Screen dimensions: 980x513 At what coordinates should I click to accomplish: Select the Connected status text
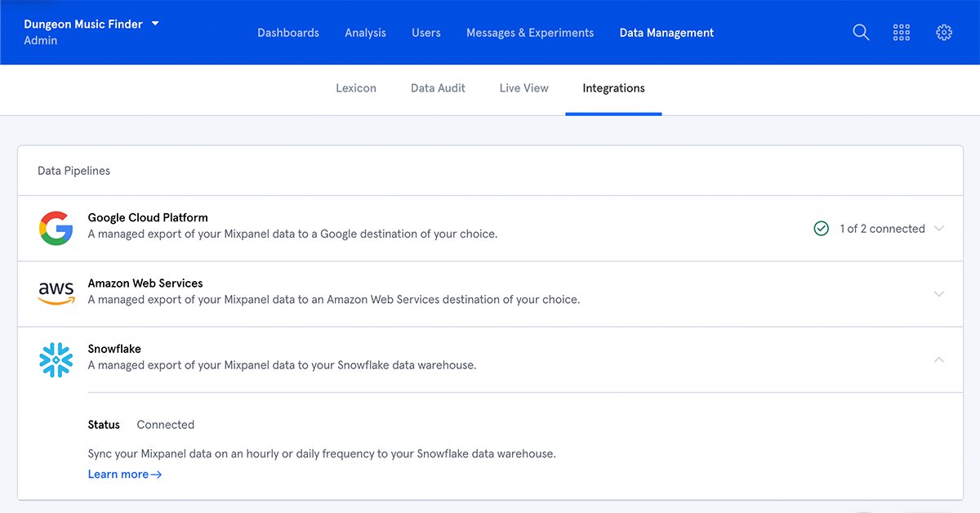click(x=166, y=424)
